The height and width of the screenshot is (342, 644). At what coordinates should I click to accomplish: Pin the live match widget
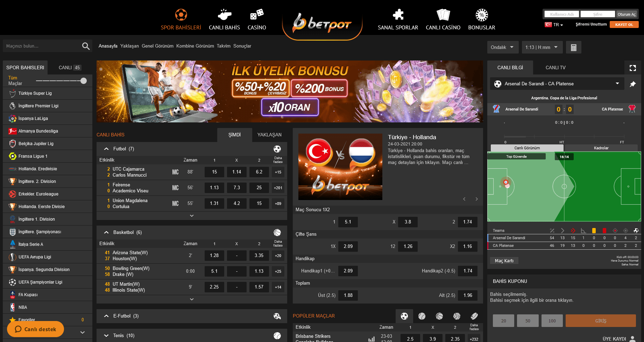[633, 84]
